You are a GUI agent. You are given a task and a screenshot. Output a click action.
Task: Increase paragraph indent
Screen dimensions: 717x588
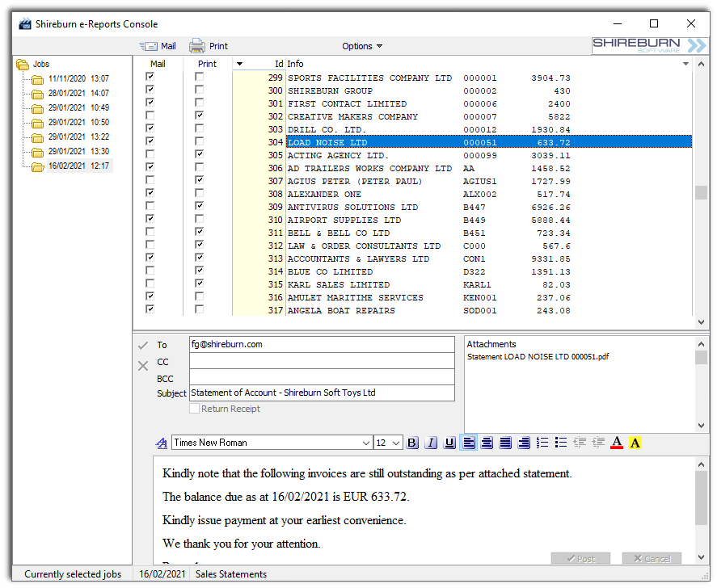click(x=598, y=443)
